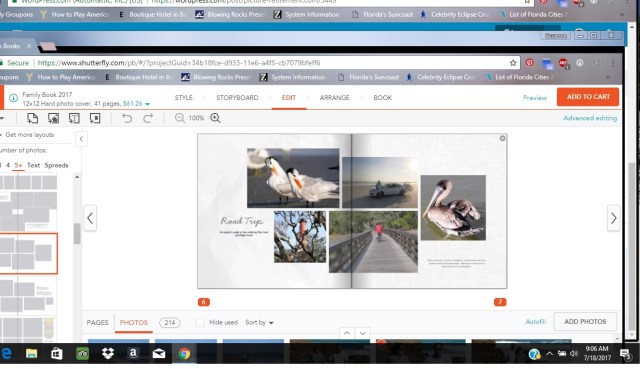Click the Pinterest extension icon
Viewport: 640px width, 369px height.
click(529, 62)
